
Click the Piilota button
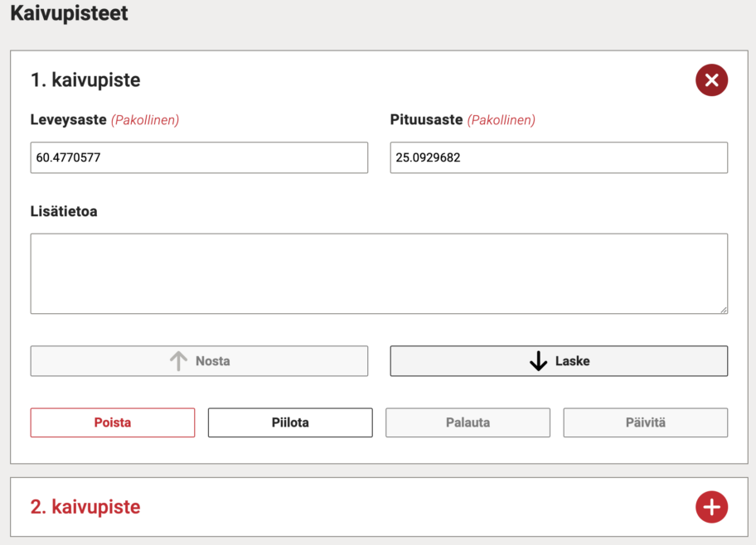click(290, 422)
